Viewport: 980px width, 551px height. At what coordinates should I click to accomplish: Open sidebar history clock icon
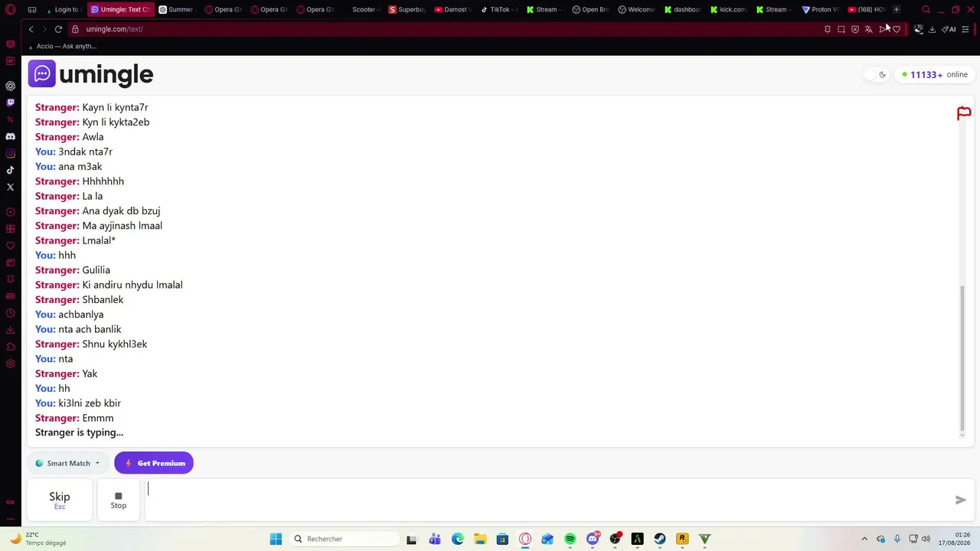(x=10, y=313)
